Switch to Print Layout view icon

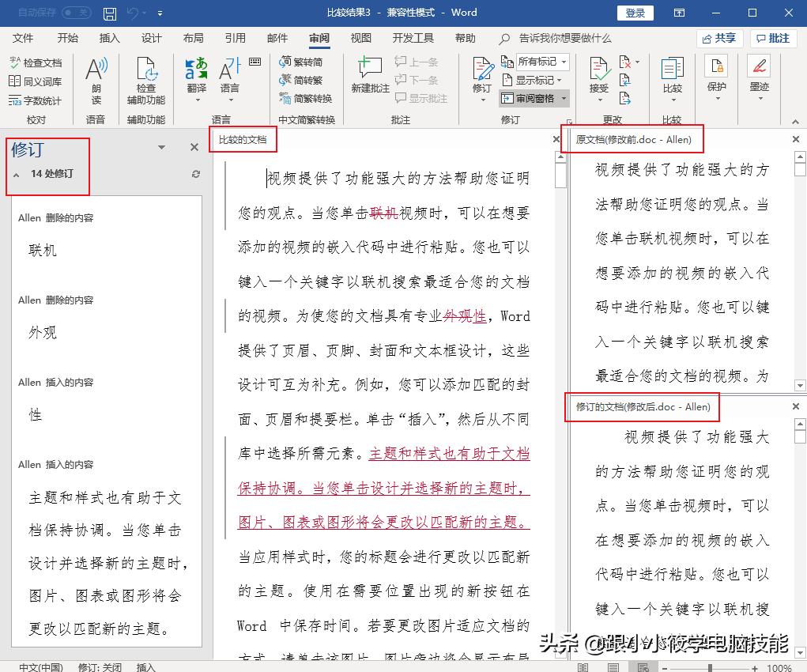click(613, 667)
